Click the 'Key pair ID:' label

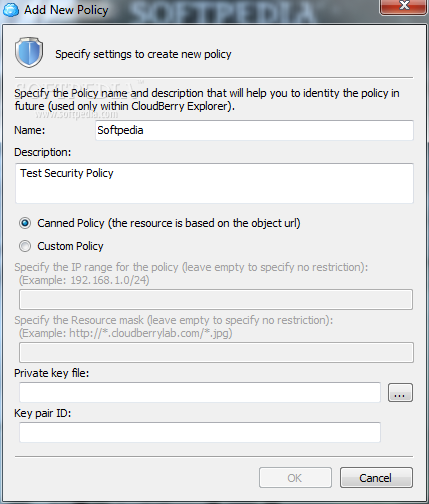[43, 413]
